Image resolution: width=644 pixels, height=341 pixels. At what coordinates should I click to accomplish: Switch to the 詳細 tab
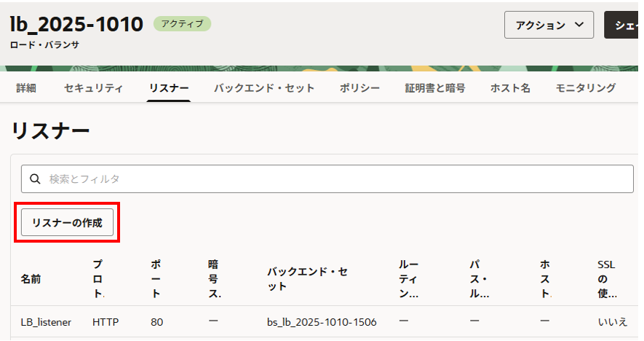[26, 88]
